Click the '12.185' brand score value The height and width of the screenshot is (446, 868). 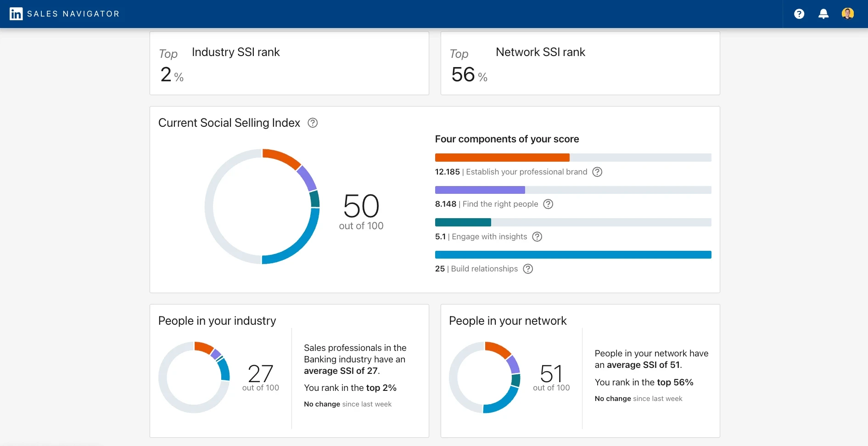click(x=448, y=172)
